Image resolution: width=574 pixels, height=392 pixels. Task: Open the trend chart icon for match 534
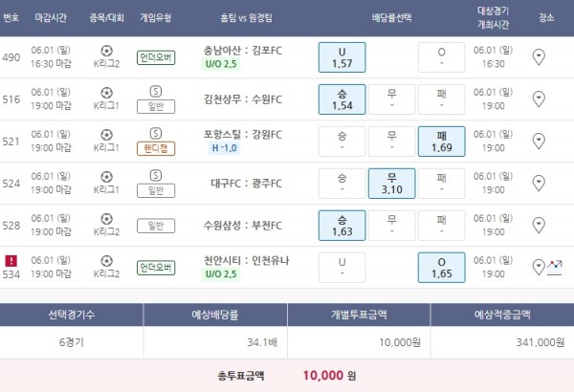pos(553,266)
